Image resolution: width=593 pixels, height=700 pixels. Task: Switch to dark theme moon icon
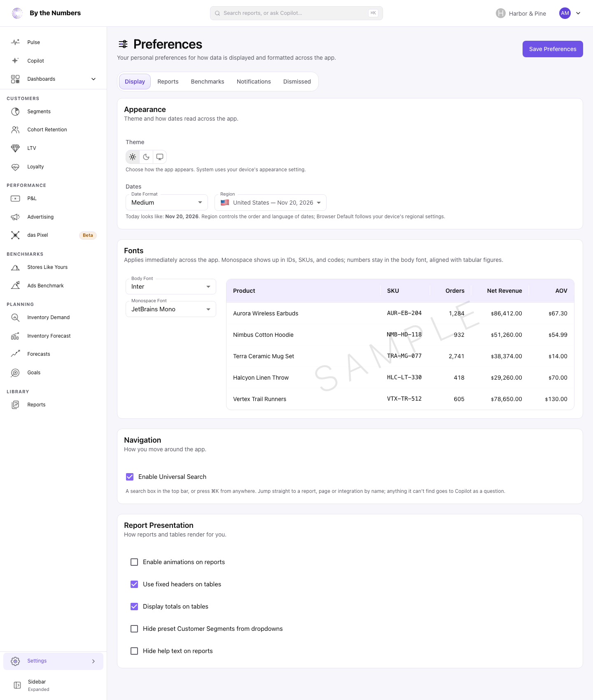pyautogui.click(x=146, y=157)
